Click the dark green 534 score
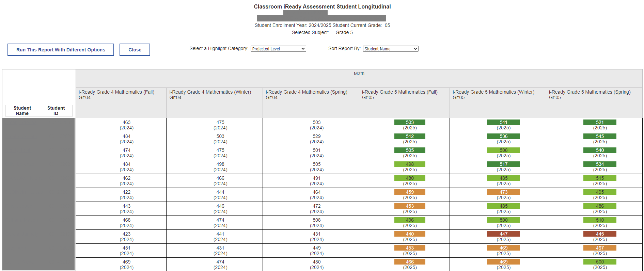 click(600, 164)
